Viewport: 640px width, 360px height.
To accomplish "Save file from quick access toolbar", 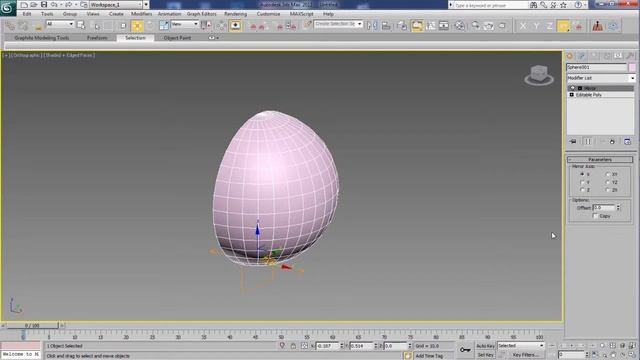I will pos(44,5).
